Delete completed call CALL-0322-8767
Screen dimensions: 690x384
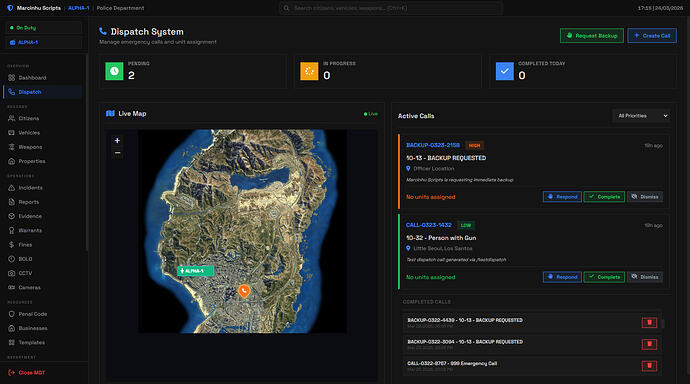point(650,366)
